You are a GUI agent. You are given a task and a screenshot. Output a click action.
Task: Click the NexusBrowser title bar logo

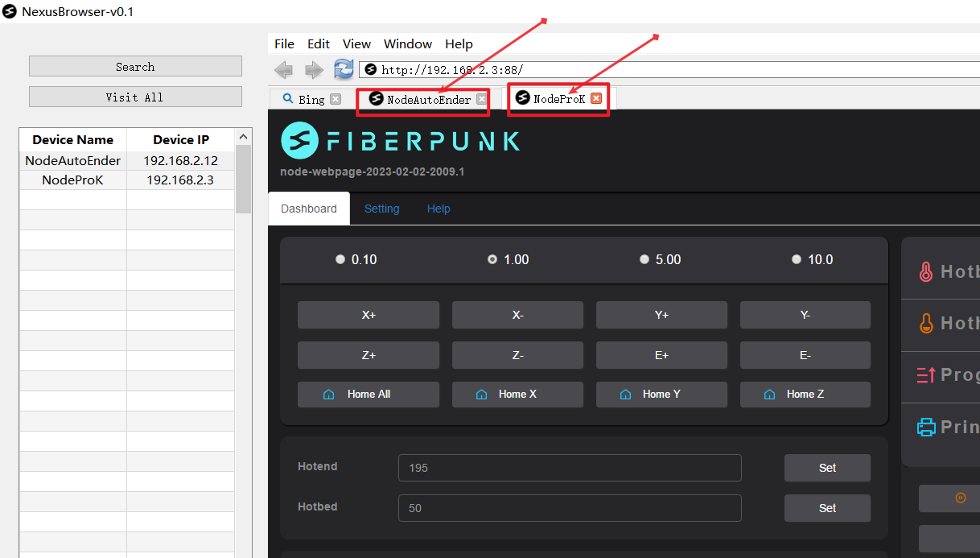click(x=10, y=11)
